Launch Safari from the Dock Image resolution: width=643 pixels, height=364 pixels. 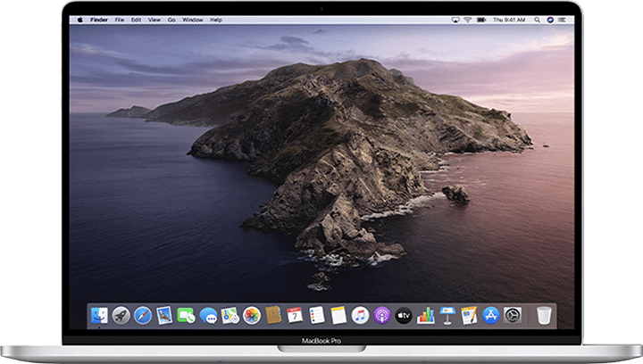click(143, 316)
